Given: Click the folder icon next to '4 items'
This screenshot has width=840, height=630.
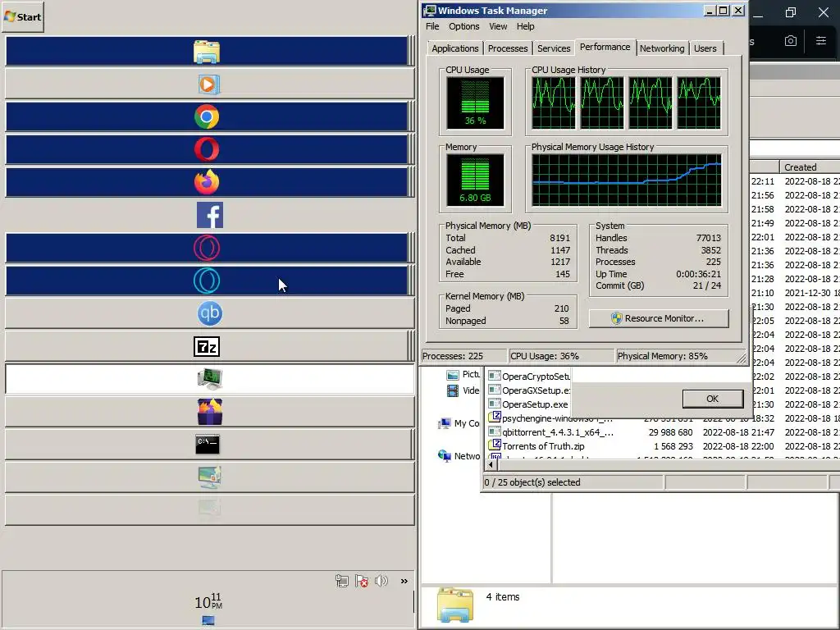Looking at the screenshot, I should click(x=454, y=605).
